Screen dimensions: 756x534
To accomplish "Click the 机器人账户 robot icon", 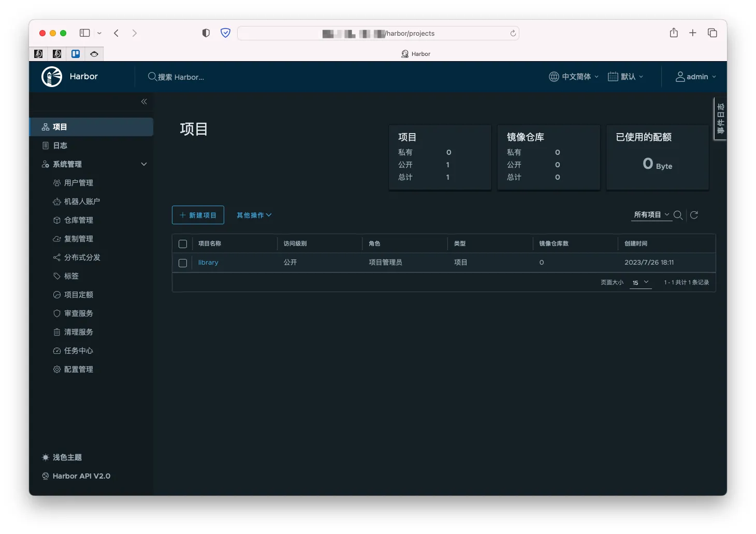I will (x=57, y=201).
